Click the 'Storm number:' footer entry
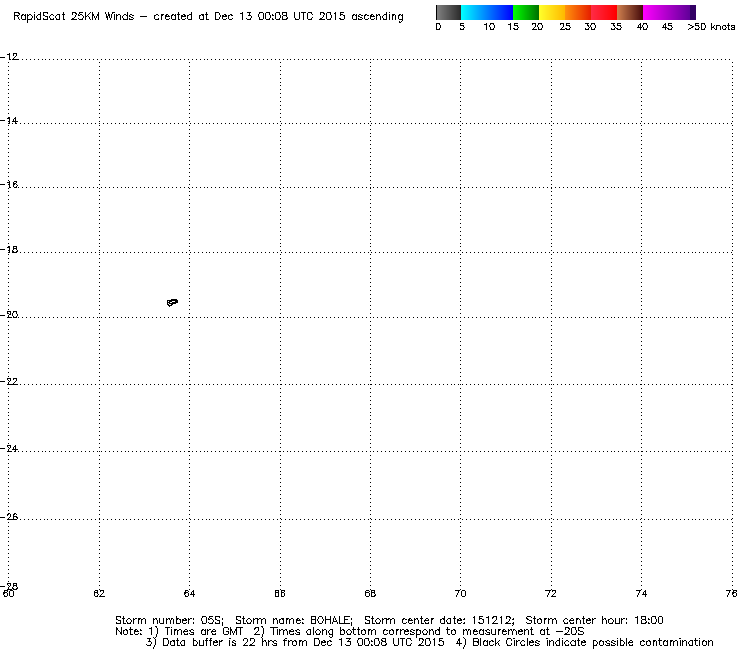Viewport: 740px width, 650px height. tap(169, 620)
